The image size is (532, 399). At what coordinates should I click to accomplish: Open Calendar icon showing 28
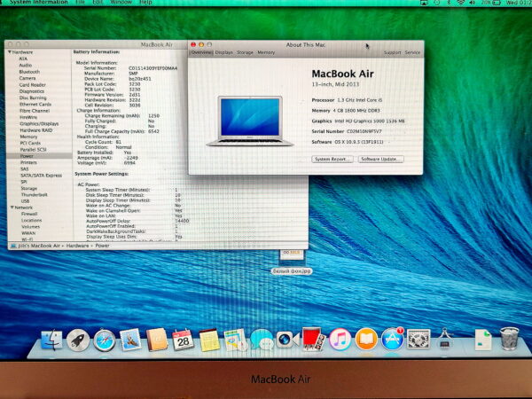(x=184, y=340)
